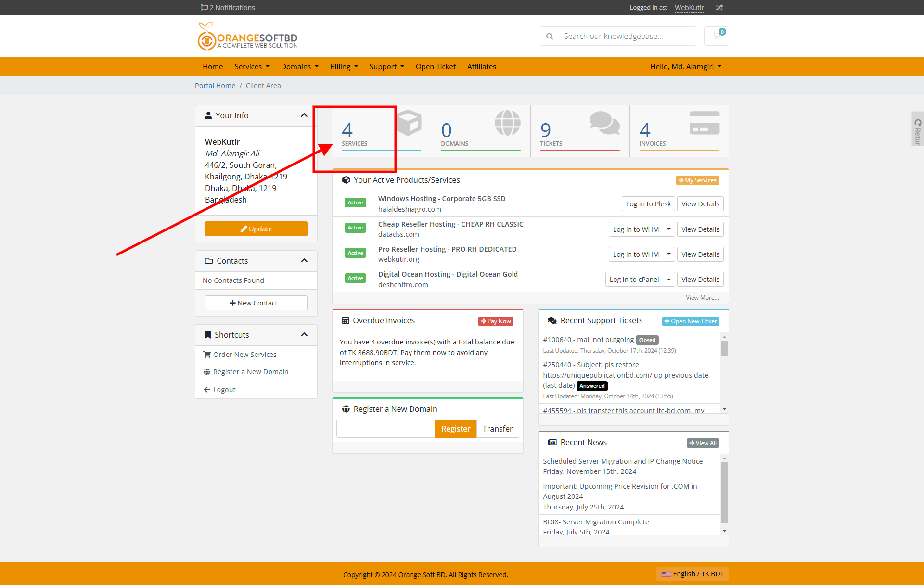Click the domain registration input field
924x585 pixels.
(385, 428)
